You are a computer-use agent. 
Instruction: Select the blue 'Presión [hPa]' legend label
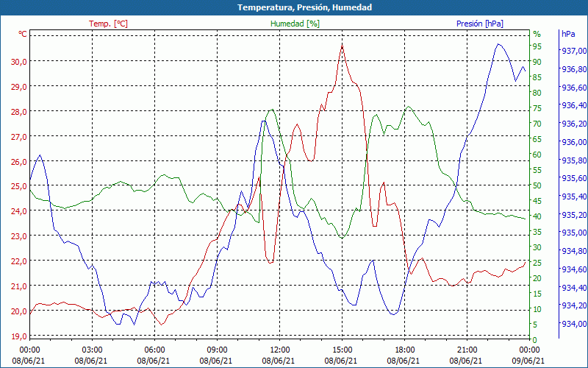click(x=480, y=24)
